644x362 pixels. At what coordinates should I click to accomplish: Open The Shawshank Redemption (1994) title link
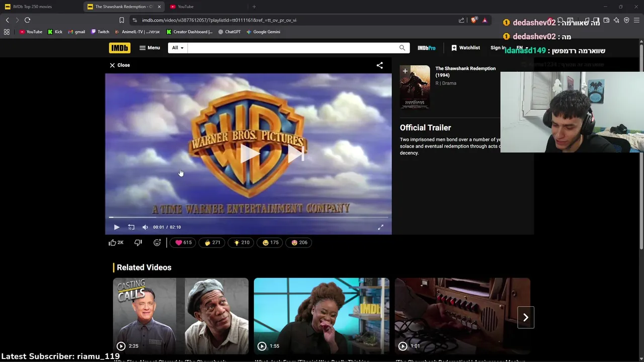tap(465, 72)
